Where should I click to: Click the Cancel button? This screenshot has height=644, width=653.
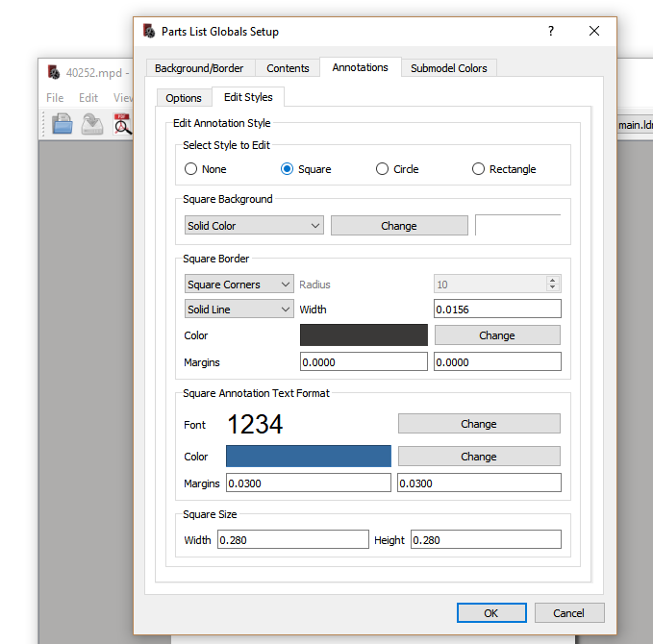pos(569,613)
